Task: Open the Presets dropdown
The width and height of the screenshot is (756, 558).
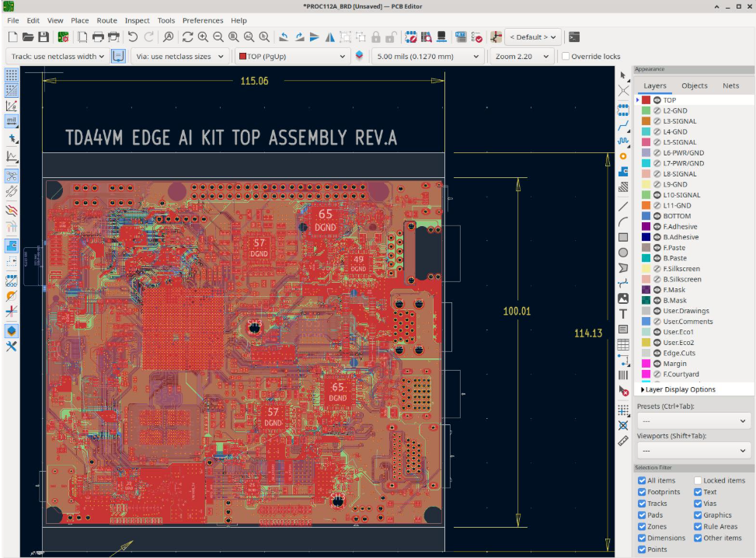Action: (694, 421)
